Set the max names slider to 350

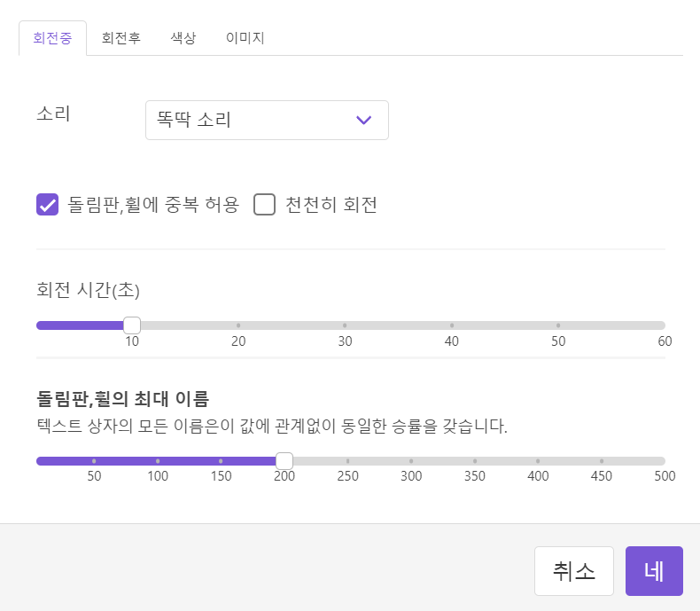tap(475, 461)
